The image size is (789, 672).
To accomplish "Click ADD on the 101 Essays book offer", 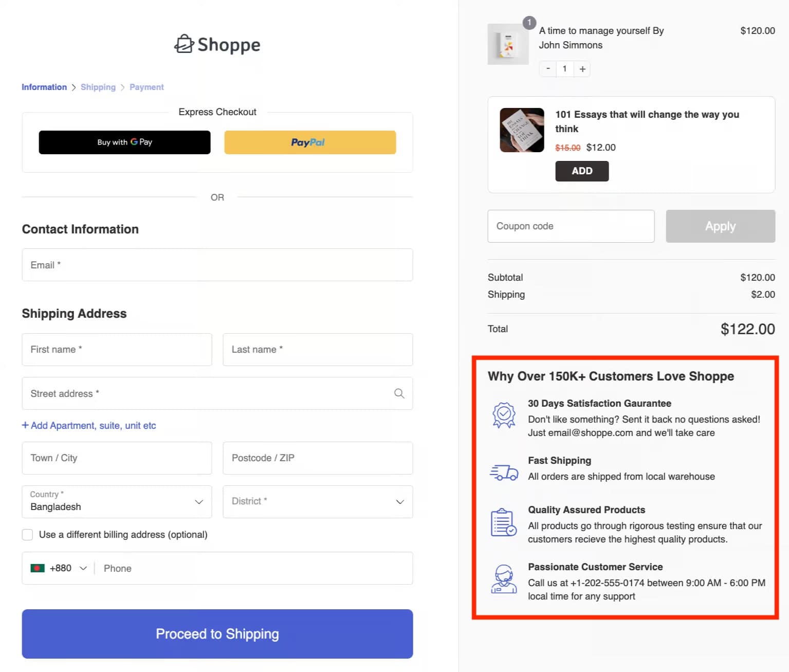I will click(581, 171).
